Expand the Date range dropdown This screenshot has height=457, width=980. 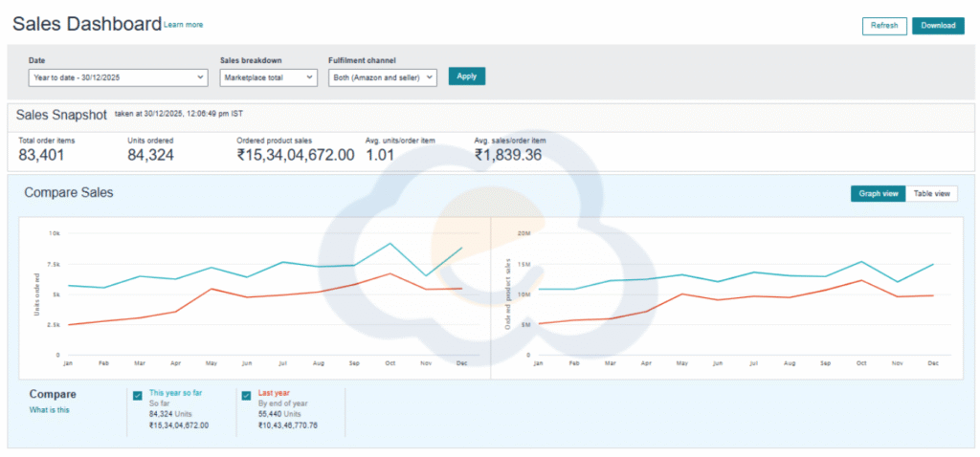[119, 76]
